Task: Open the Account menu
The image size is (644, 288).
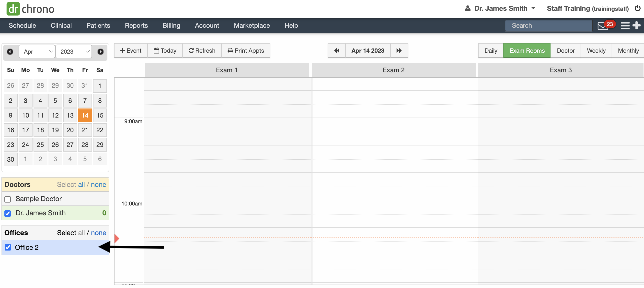Action: tap(207, 25)
